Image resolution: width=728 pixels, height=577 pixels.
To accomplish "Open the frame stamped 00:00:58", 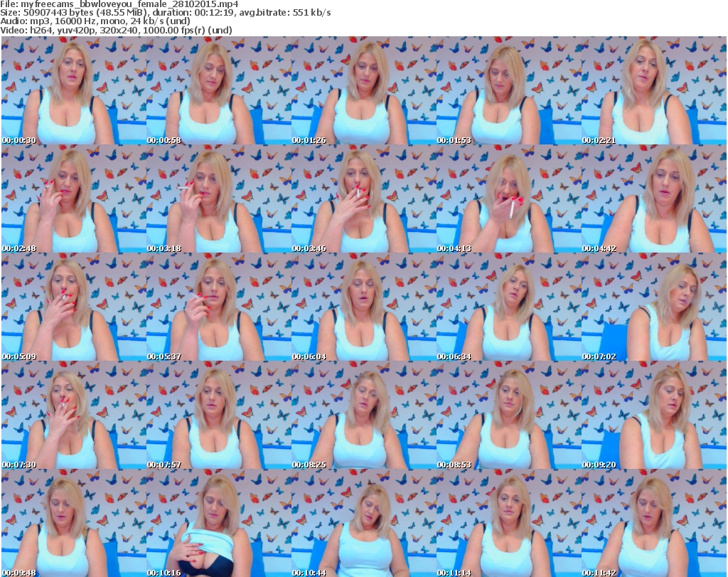I will click(x=219, y=90).
